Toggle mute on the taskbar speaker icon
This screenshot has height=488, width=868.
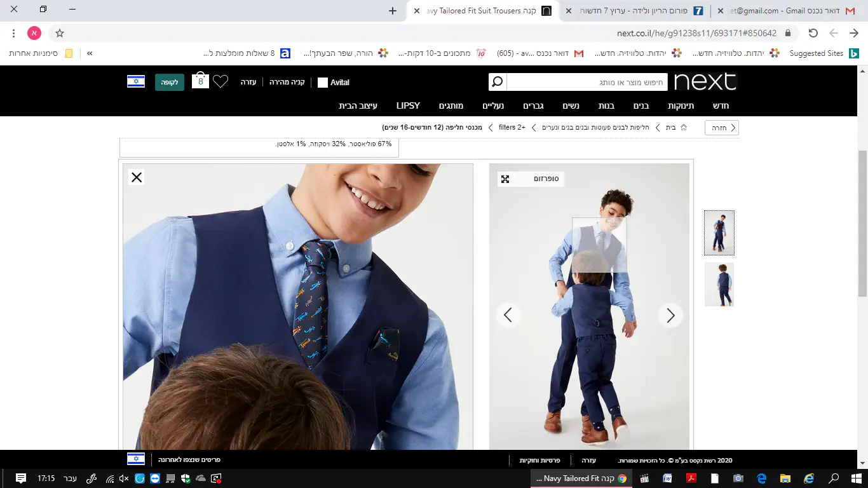(123, 478)
